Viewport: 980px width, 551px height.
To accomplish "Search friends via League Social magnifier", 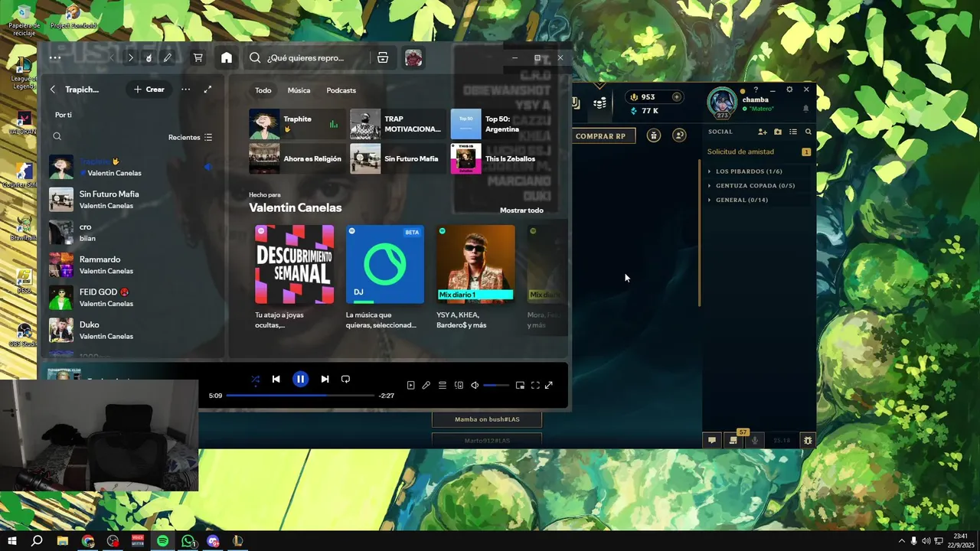I will pos(808,132).
